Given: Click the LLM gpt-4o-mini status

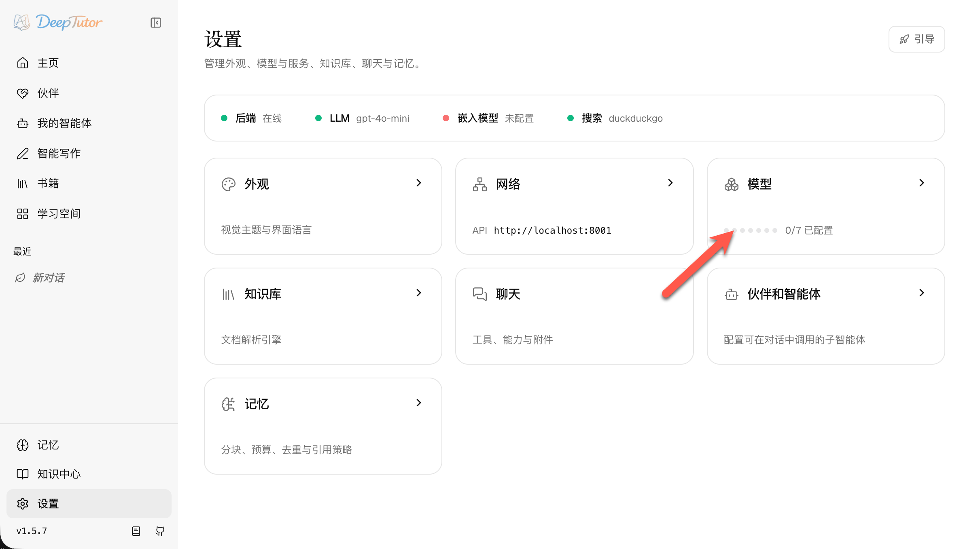Looking at the screenshot, I should pyautogui.click(x=363, y=118).
